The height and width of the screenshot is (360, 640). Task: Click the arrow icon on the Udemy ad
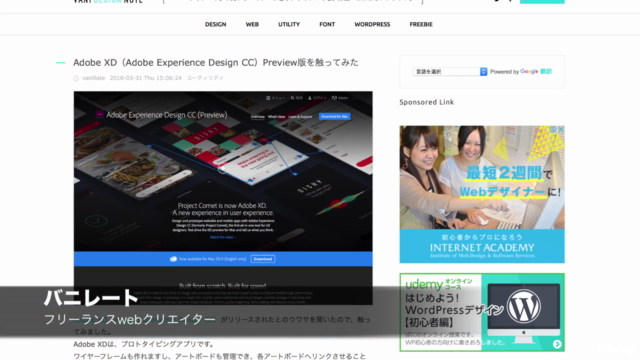click(557, 344)
